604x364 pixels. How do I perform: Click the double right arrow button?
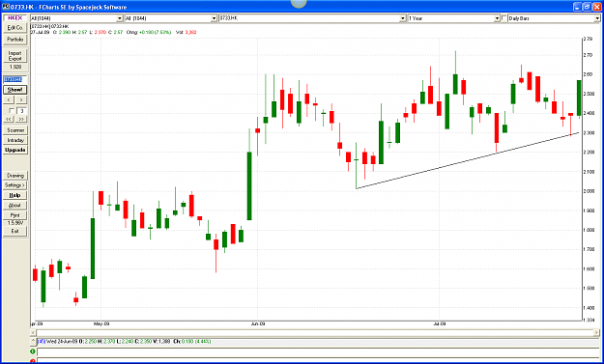[21, 119]
